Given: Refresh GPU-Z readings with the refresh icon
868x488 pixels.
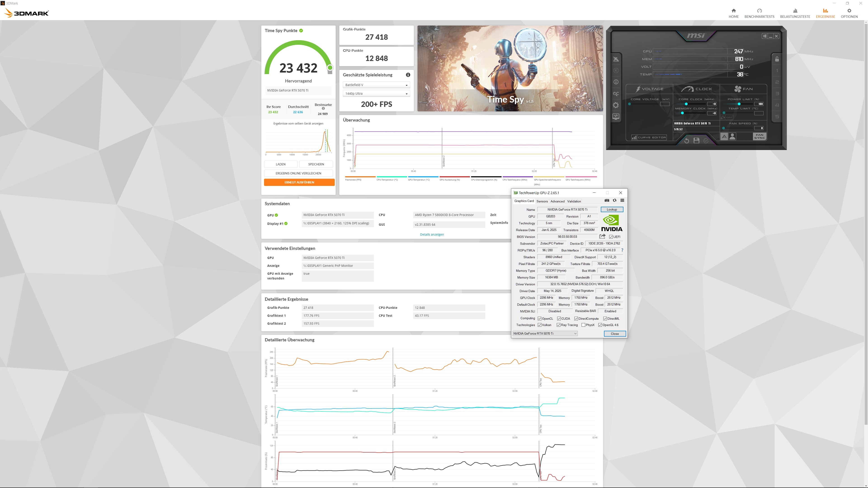Looking at the screenshot, I should click(x=615, y=200).
